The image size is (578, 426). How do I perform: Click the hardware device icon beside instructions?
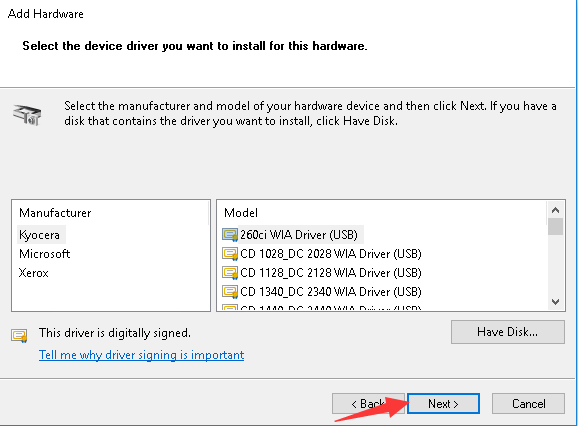click(27, 115)
